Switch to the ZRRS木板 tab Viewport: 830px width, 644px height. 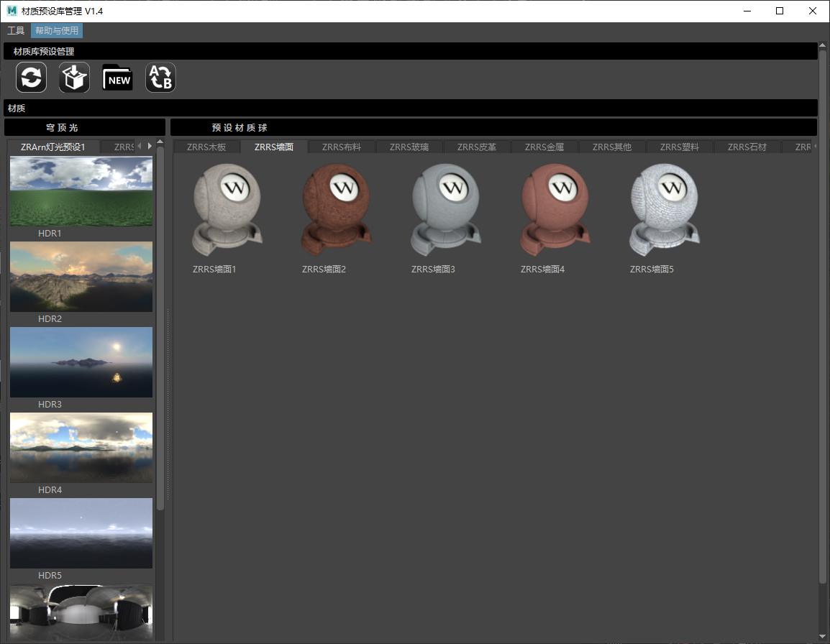pos(206,147)
